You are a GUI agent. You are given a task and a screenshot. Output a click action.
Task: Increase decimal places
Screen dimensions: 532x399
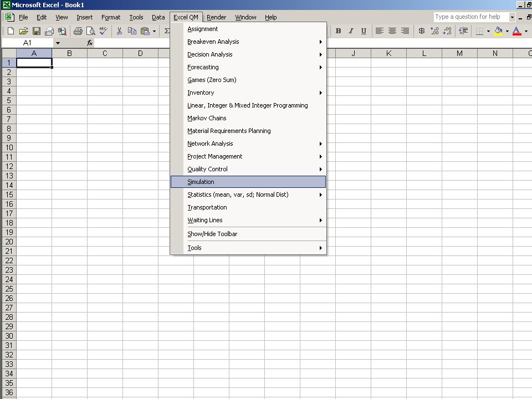coord(434,31)
